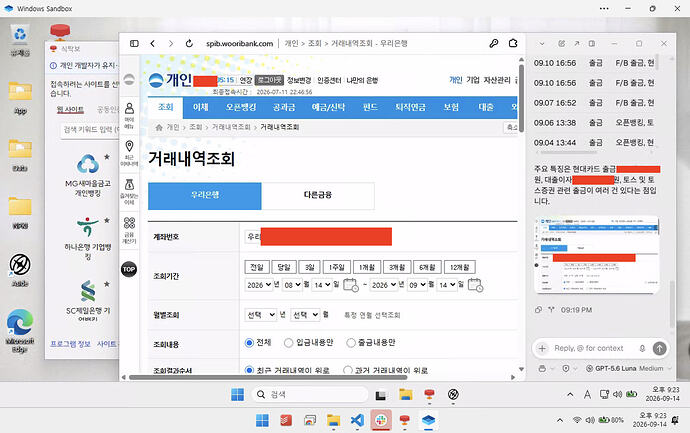Open the 이체 main menu
The width and height of the screenshot is (690, 433).
click(x=200, y=107)
